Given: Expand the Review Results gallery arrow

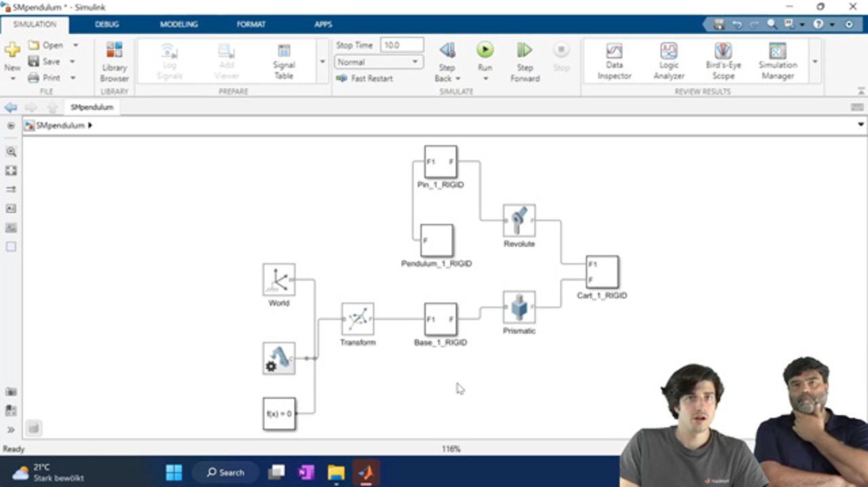Looking at the screenshot, I should click(814, 61).
